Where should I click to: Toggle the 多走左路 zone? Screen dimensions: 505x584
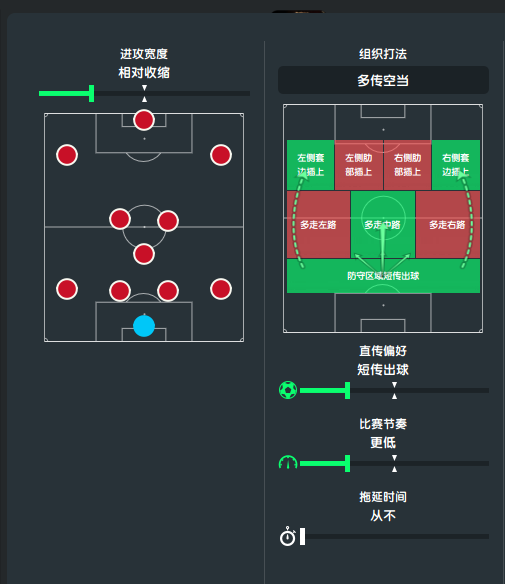pyautogui.click(x=318, y=225)
